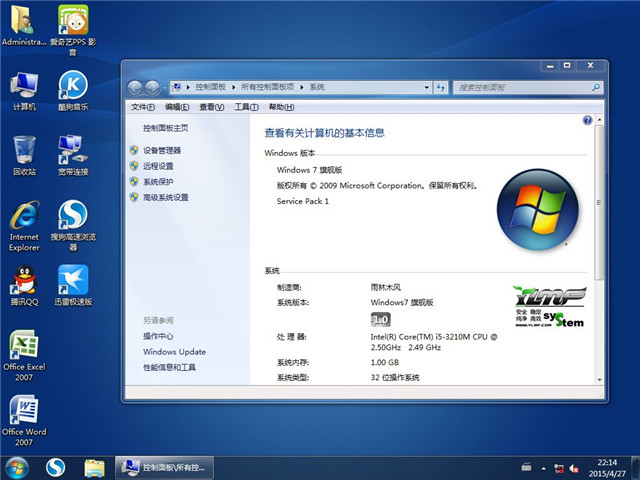Open the 帮助(H) menu
640x480 pixels.
click(281, 107)
